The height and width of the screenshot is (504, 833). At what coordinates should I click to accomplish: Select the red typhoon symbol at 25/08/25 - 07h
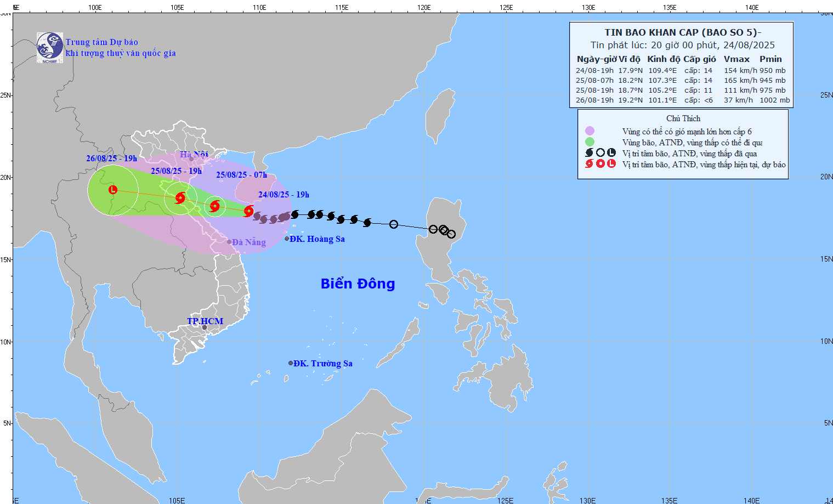point(214,207)
